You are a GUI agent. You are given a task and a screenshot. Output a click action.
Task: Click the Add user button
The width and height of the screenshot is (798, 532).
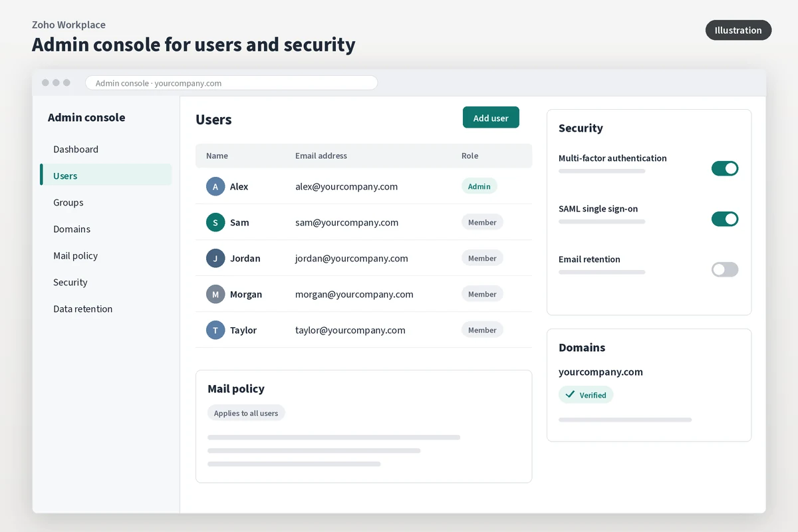point(491,118)
